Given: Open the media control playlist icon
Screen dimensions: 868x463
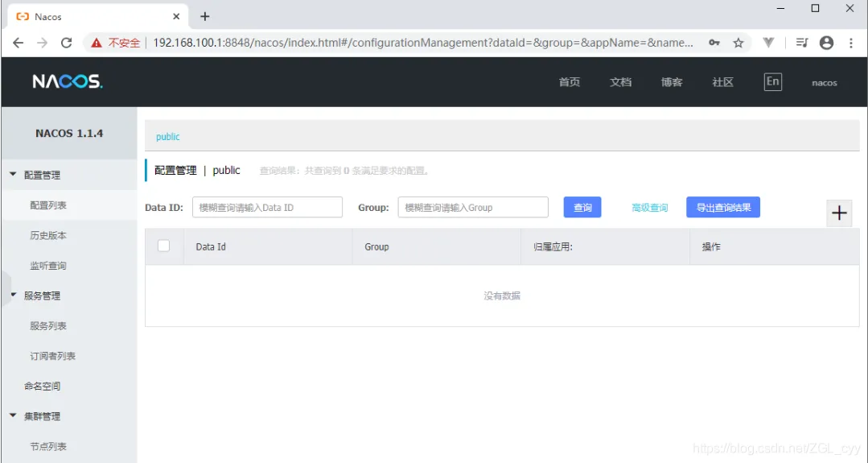Looking at the screenshot, I should 801,43.
